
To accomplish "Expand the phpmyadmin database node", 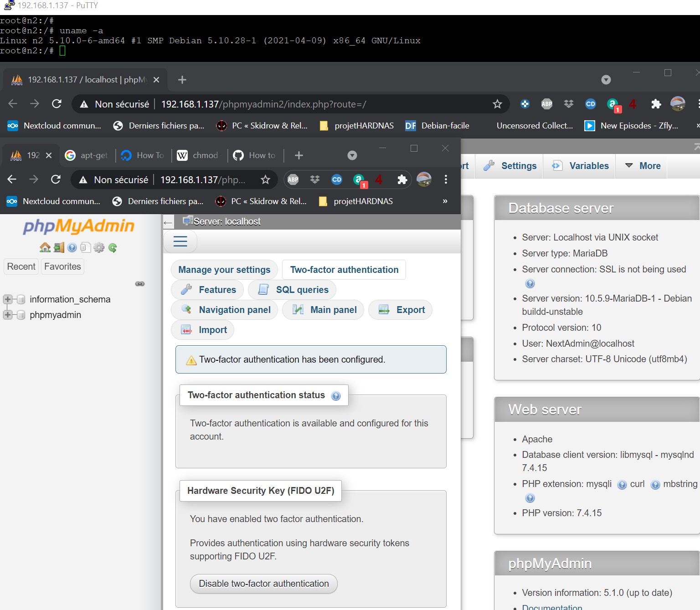I will pos(7,315).
